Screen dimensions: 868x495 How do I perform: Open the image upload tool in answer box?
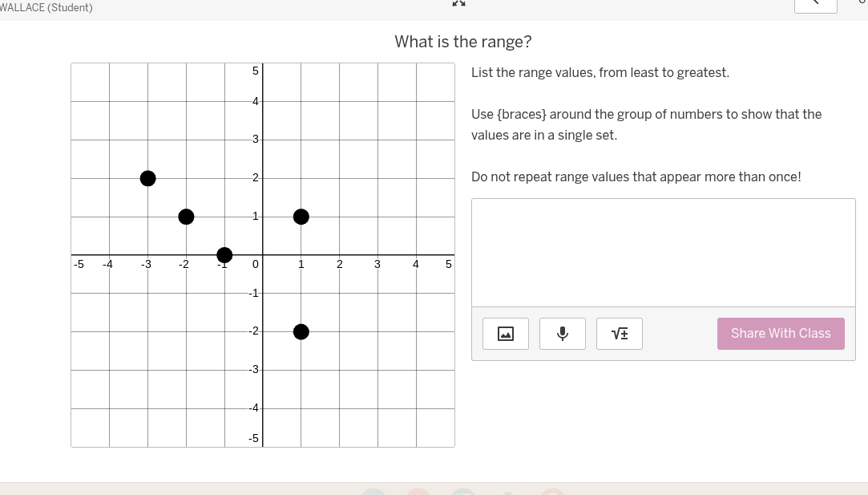point(505,333)
